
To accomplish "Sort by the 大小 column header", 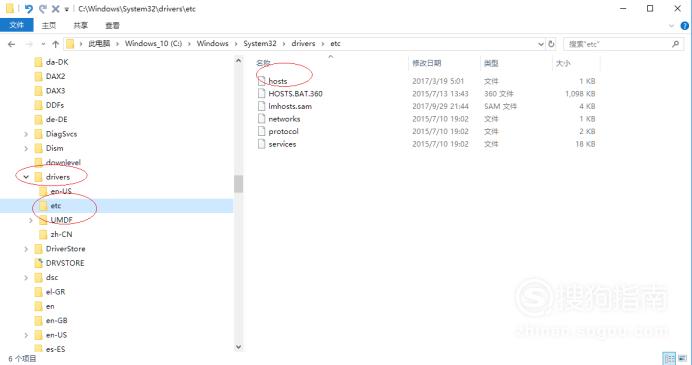I will pyautogui.click(x=563, y=63).
